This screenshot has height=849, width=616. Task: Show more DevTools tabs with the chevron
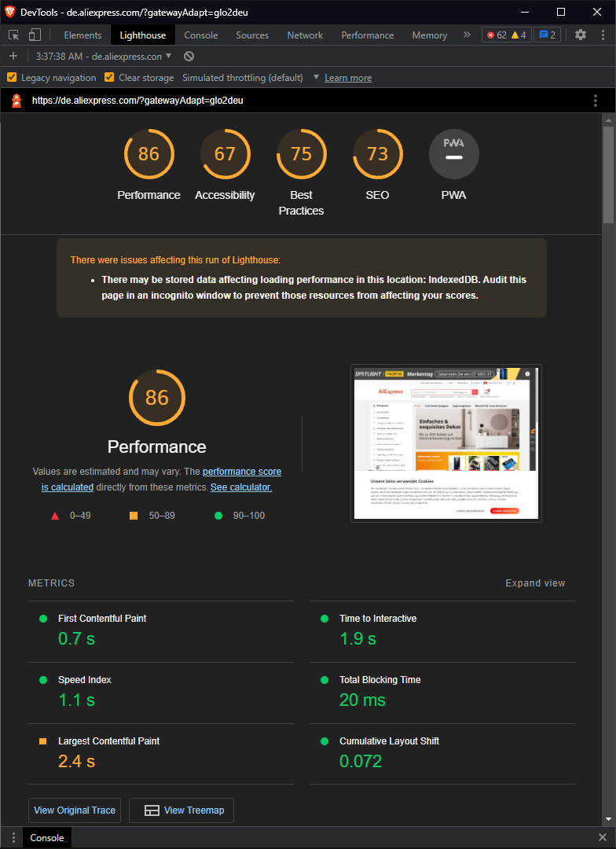[x=467, y=35]
